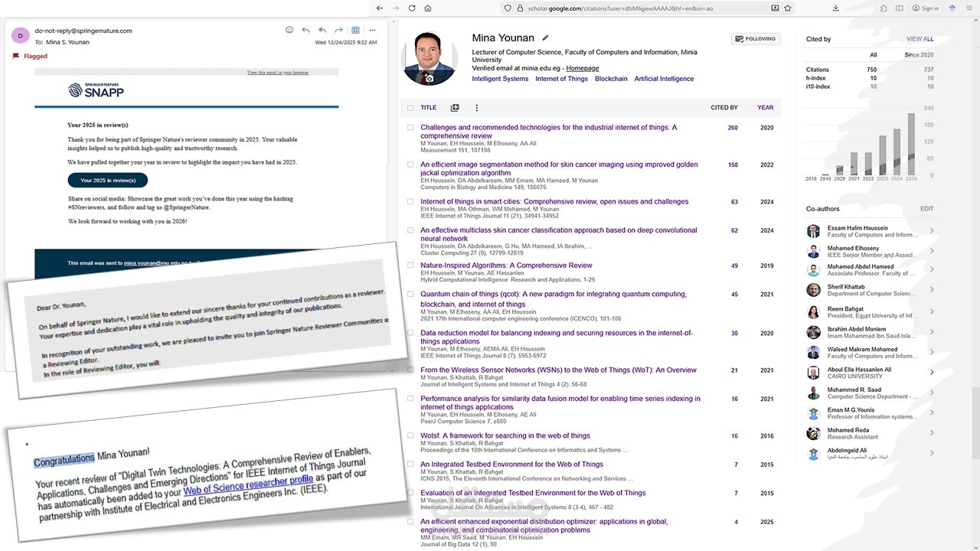The width and height of the screenshot is (980, 551).
Task: Click the blue profile icon next to Sign in
Action: [x=952, y=8]
